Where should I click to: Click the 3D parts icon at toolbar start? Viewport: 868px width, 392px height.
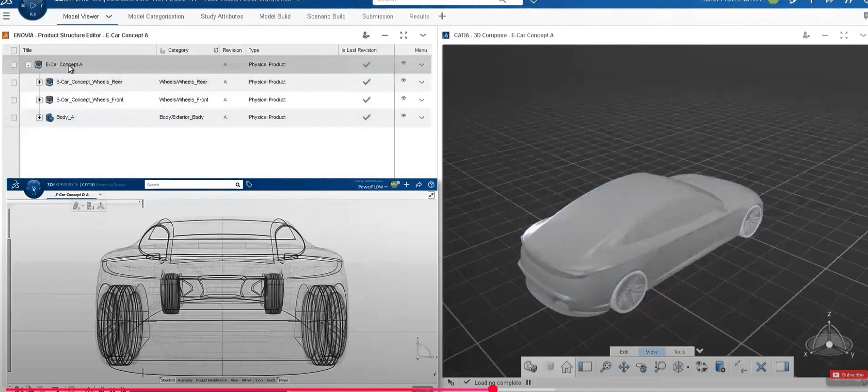[530, 367]
